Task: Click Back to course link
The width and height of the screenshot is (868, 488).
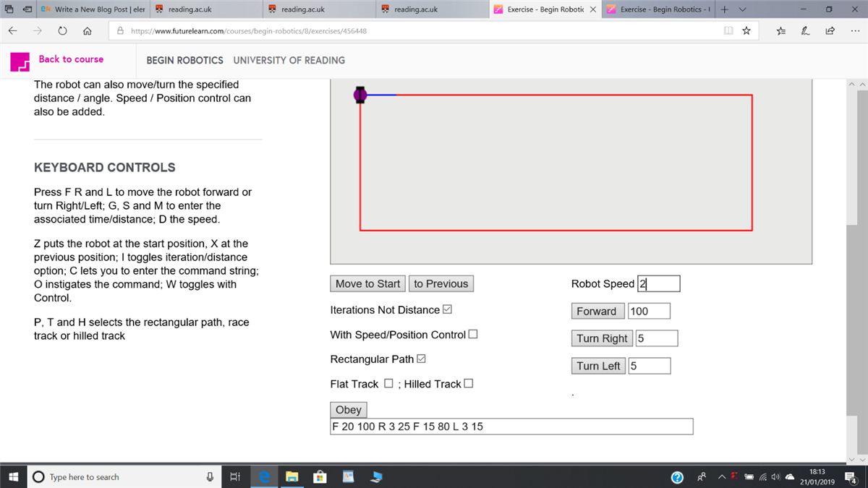Action: pyautogui.click(x=71, y=59)
